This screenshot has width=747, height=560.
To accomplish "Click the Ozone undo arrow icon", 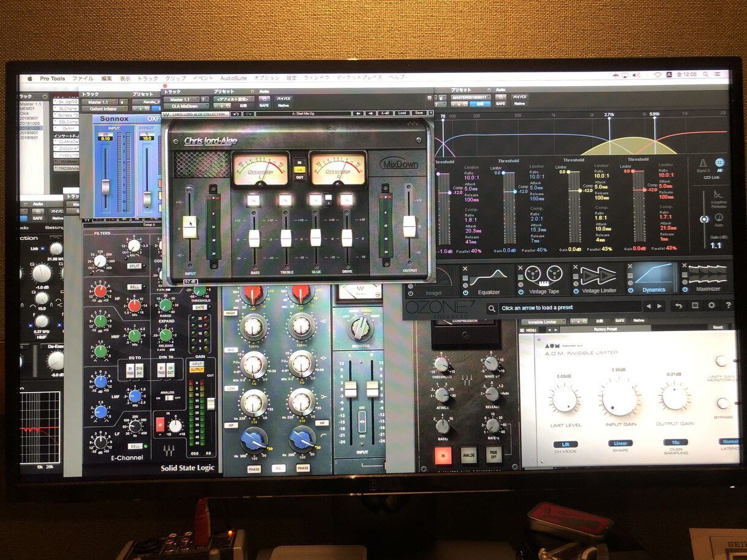I will point(678,306).
